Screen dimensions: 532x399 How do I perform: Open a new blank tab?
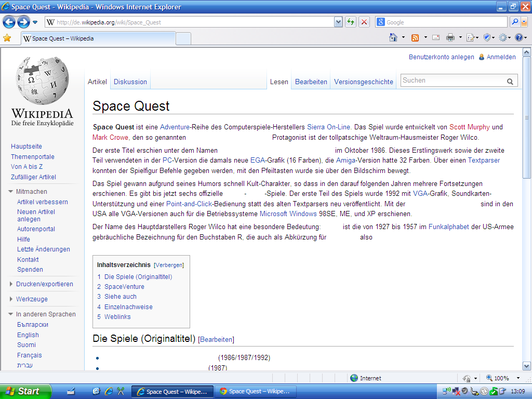coord(183,38)
